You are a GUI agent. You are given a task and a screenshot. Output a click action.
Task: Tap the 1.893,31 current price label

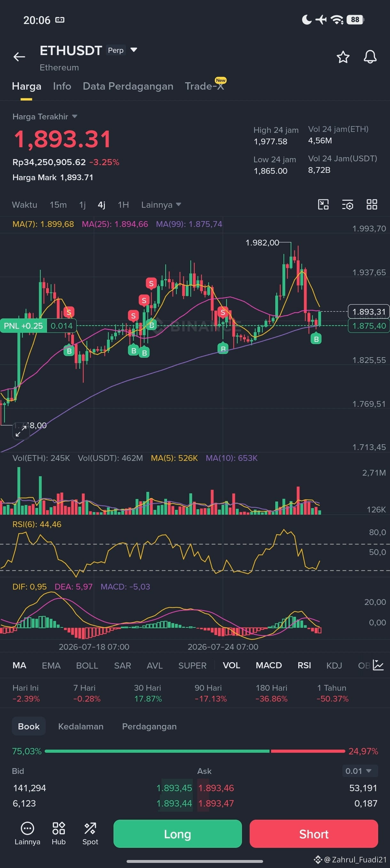coord(369,312)
